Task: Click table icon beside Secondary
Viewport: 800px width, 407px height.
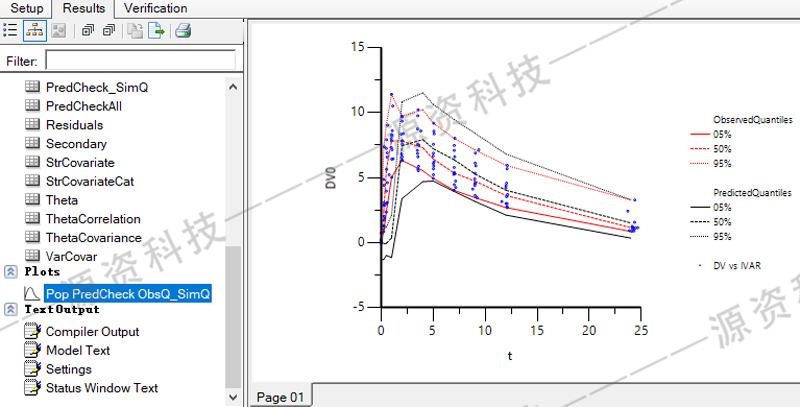Action: [x=32, y=144]
